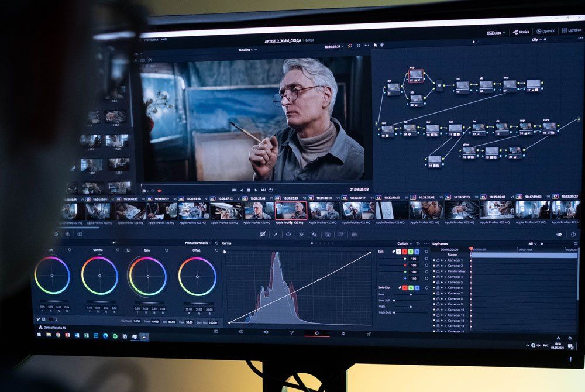Switch to the Edit page tab

tap(266, 332)
